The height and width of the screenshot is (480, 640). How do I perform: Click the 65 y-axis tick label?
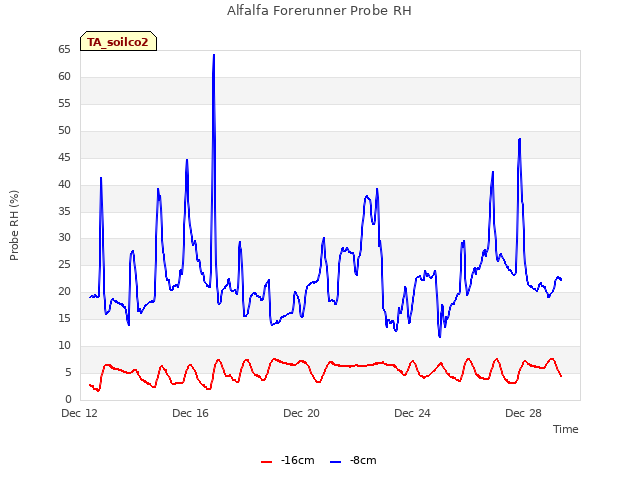point(64,50)
